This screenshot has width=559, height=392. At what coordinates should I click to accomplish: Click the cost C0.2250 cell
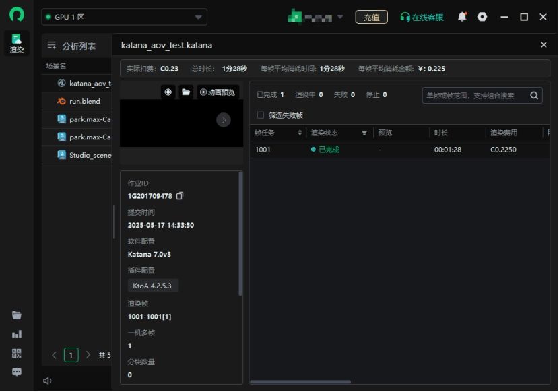point(503,150)
